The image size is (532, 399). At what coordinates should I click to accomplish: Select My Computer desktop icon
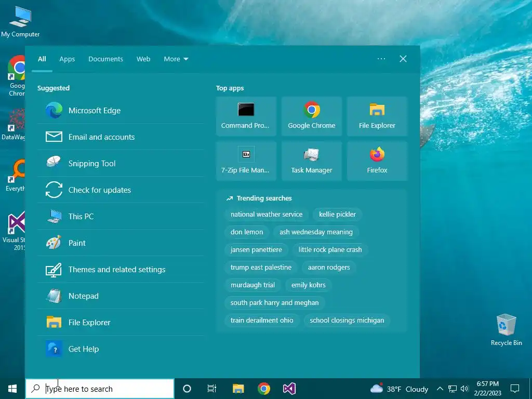(x=20, y=21)
